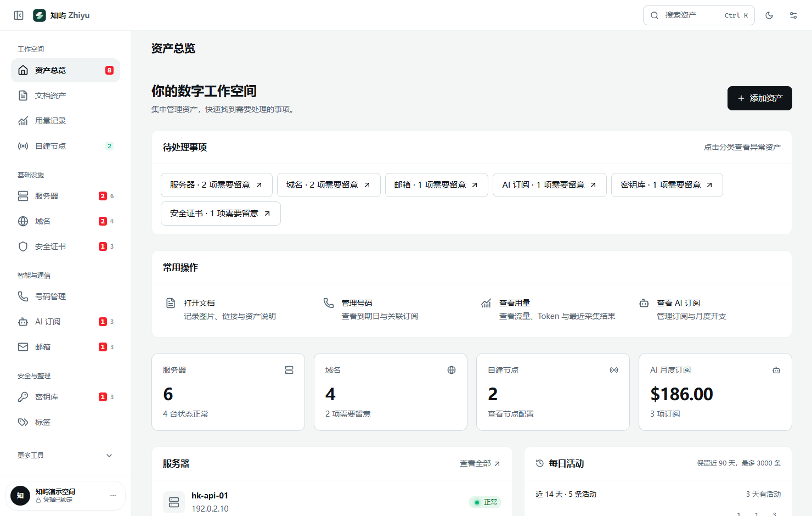
Task: Open 自建节点 sidebar item
Action: [x=65, y=146]
